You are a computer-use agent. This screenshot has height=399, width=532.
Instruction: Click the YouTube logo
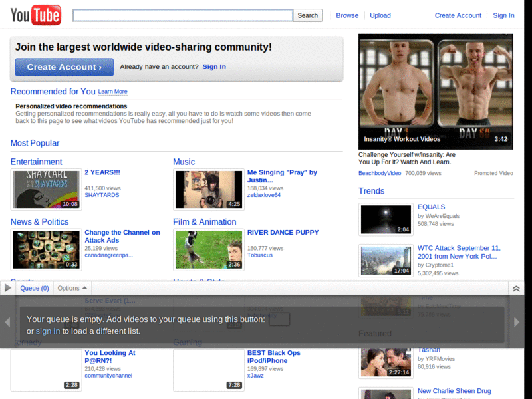(x=36, y=15)
